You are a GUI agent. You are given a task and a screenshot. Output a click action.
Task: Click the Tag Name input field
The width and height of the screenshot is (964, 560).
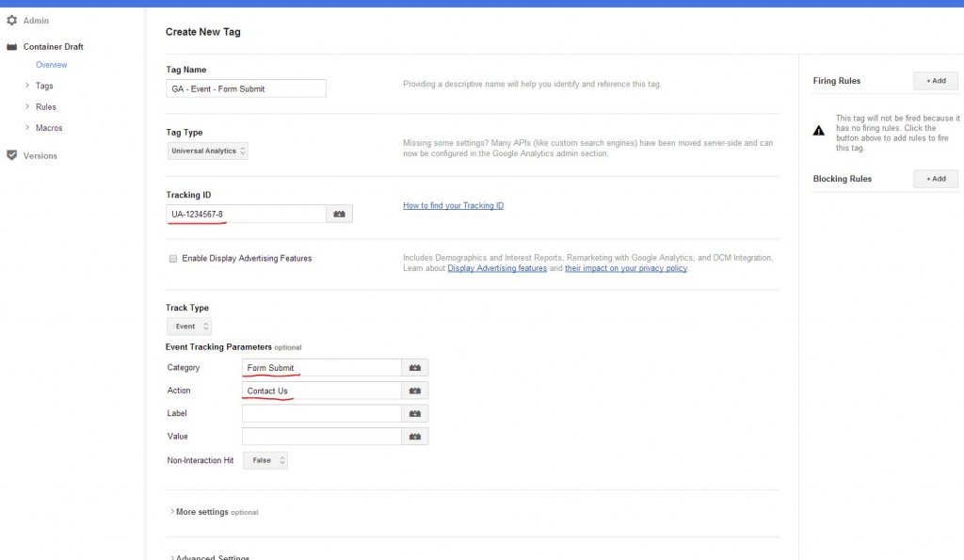tap(246, 88)
